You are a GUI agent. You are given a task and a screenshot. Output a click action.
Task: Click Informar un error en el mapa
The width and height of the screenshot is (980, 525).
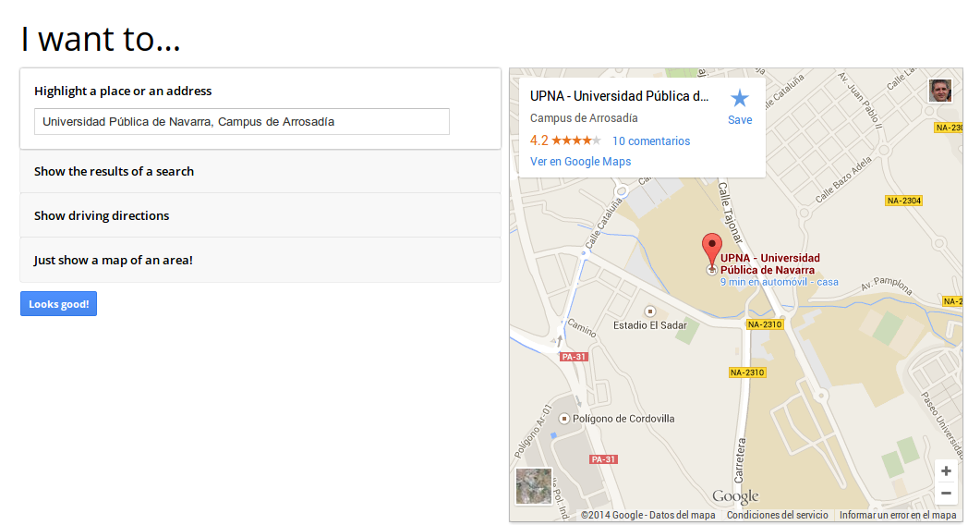898,515
